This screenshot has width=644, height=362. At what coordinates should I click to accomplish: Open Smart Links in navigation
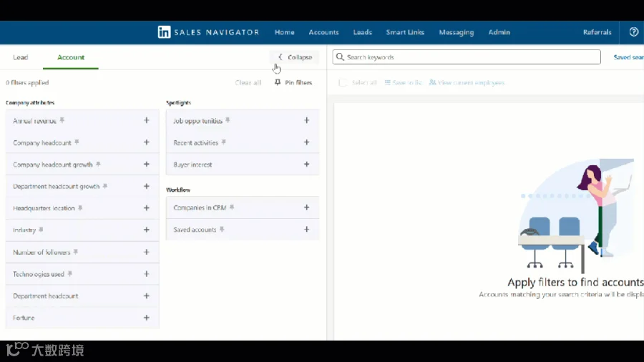(405, 32)
